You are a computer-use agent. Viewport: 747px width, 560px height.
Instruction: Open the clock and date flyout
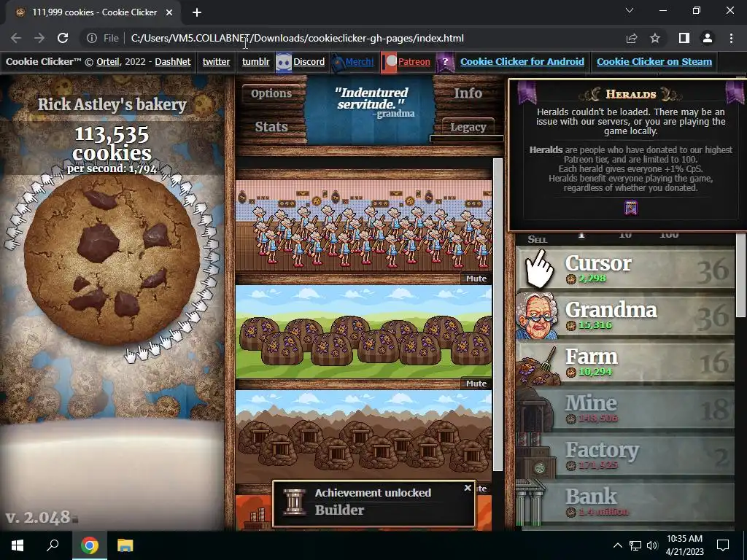click(684, 545)
